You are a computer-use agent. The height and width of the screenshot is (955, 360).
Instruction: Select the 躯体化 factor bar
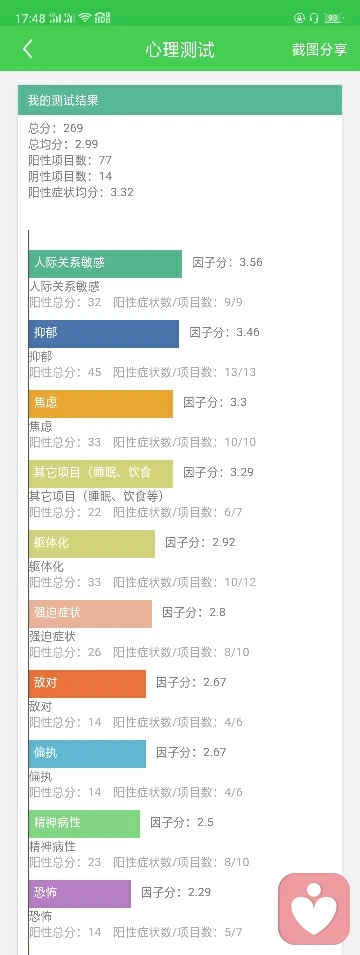click(x=91, y=544)
